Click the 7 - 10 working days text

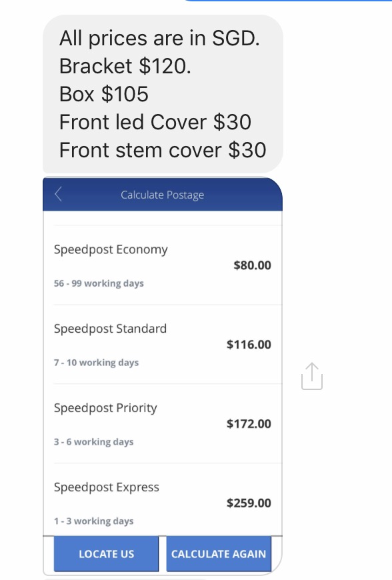point(96,363)
